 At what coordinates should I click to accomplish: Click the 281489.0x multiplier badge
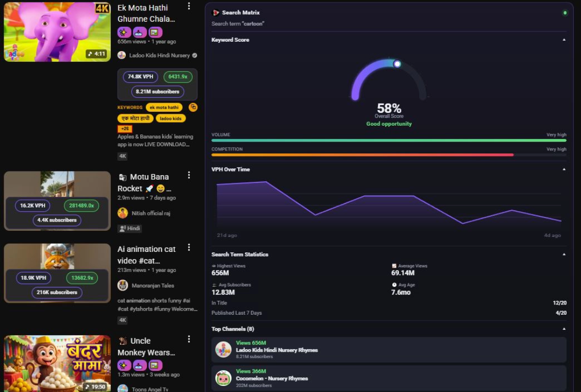click(x=81, y=206)
